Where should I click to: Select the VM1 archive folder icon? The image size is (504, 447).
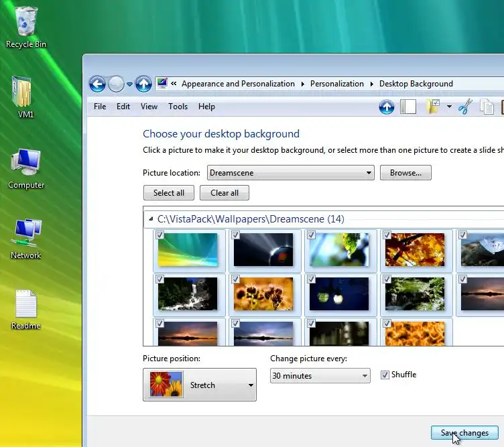coord(22,97)
